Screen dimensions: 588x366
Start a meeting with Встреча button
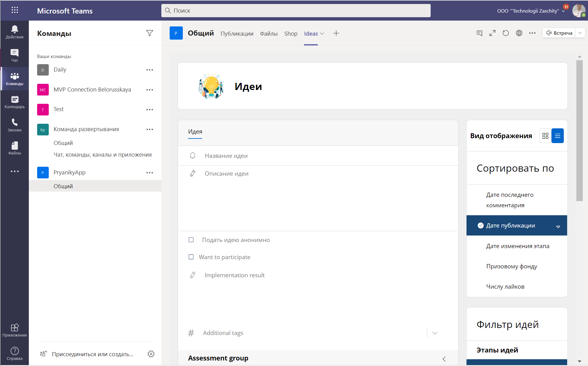pyautogui.click(x=559, y=33)
